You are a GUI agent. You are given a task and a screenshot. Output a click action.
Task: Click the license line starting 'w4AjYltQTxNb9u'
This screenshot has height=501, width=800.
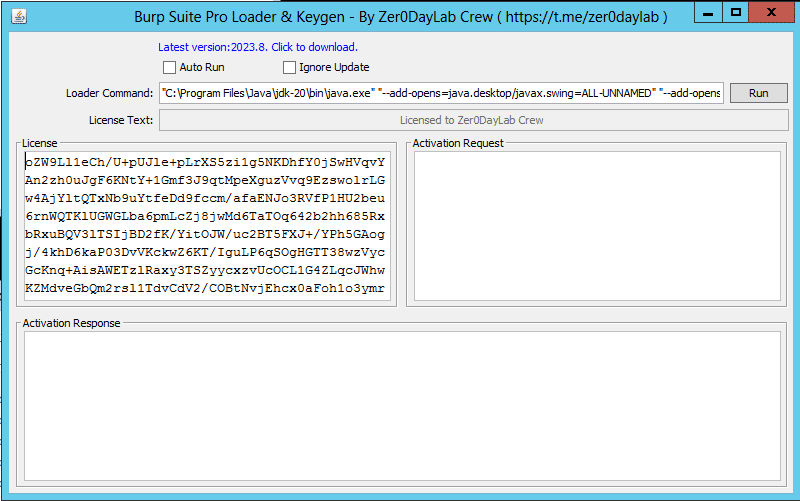tap(205, 198)
